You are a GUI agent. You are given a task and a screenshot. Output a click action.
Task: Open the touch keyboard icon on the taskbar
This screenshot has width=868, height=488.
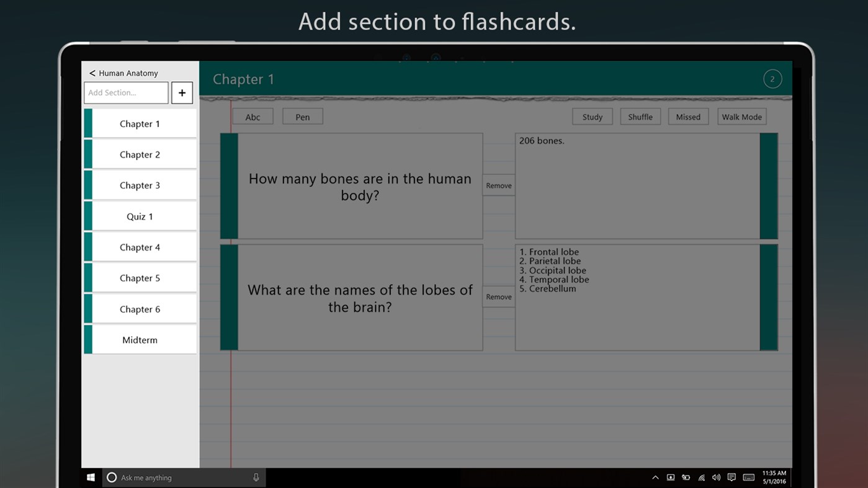(748, 477)
